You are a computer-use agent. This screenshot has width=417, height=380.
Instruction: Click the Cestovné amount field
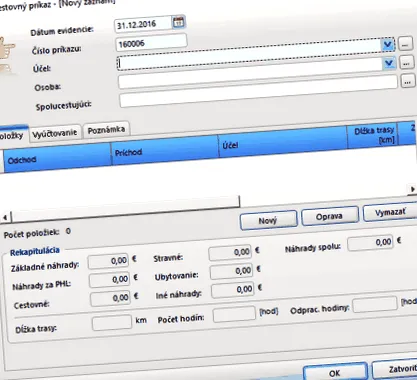pyautogui.click(x=111, y=298)
